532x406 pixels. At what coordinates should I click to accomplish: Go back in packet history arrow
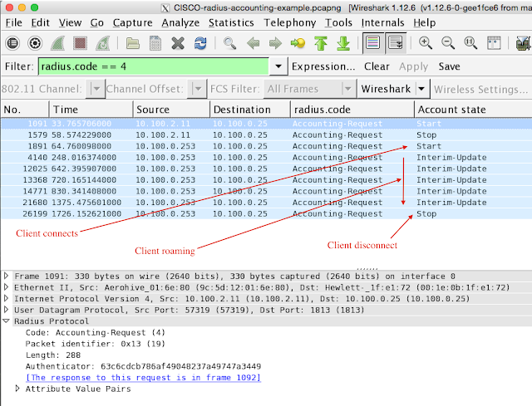pos(253,43)
